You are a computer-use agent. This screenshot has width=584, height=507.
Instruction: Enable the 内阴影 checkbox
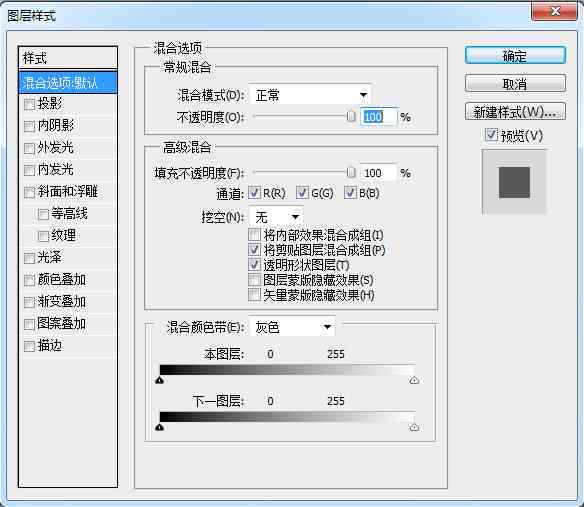pyautogui.click(x=29, y=126)
